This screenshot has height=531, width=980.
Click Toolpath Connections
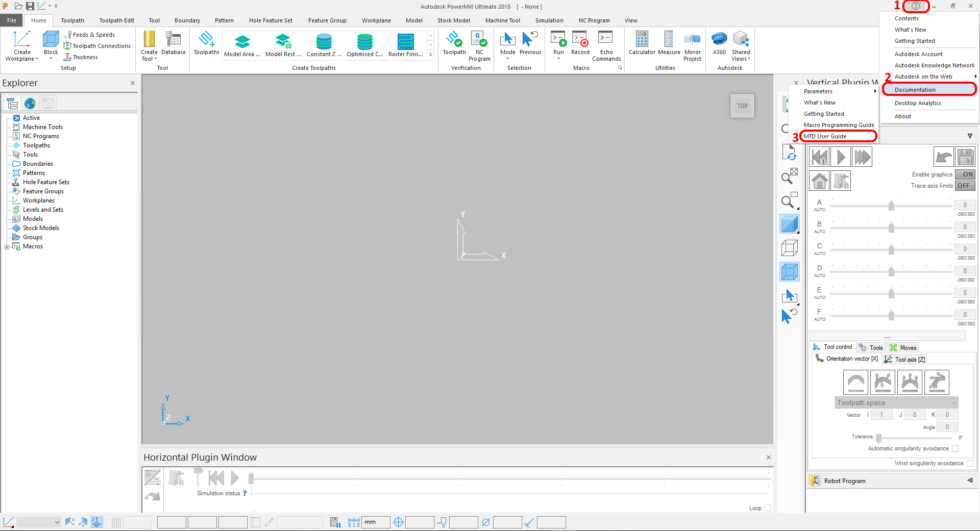97,46
